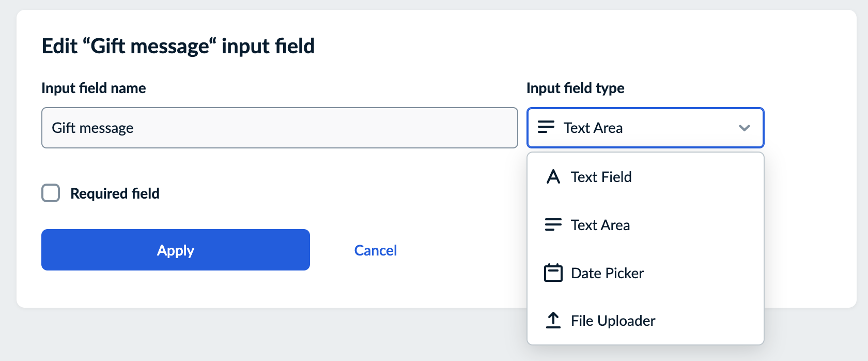The height and width of the screenshot is (361, 868).
Task: Choose File Uploader as input type
Action: pos(613,321)
